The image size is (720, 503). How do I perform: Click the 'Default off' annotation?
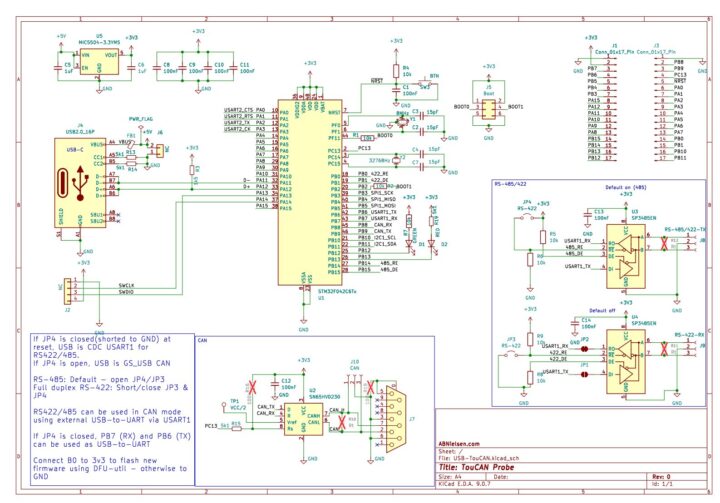[602, 311]
